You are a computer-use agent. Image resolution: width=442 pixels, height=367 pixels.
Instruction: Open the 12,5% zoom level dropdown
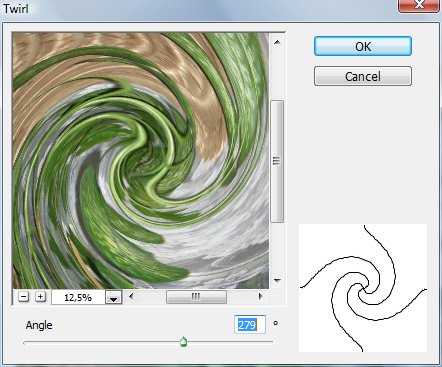(x=114, y=297)
